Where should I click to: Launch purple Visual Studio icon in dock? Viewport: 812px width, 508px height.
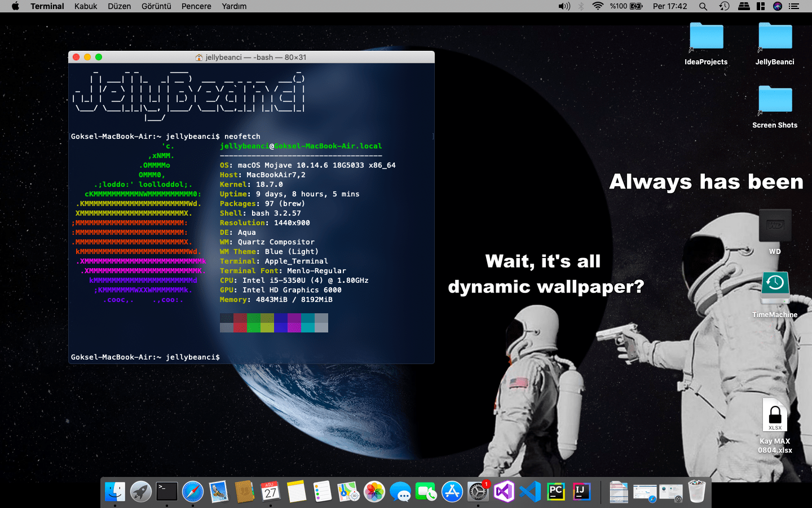504,492
